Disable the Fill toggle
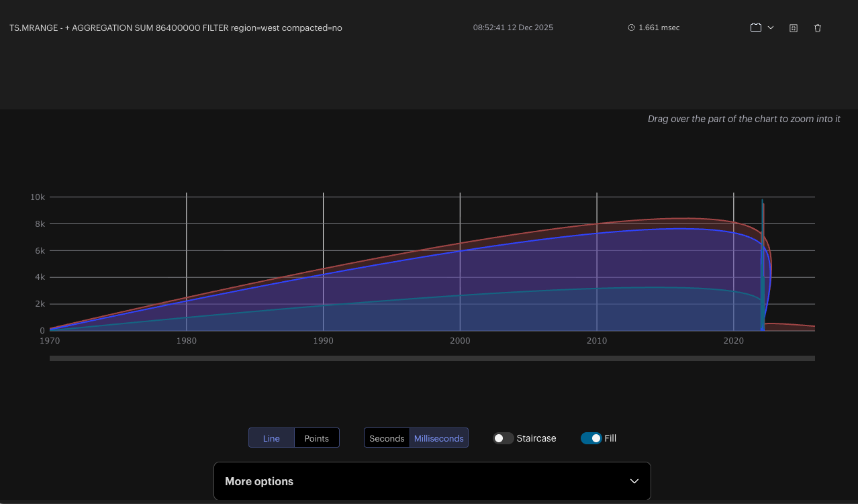Screen dimensions: 858x504 (x=591, y=438)
